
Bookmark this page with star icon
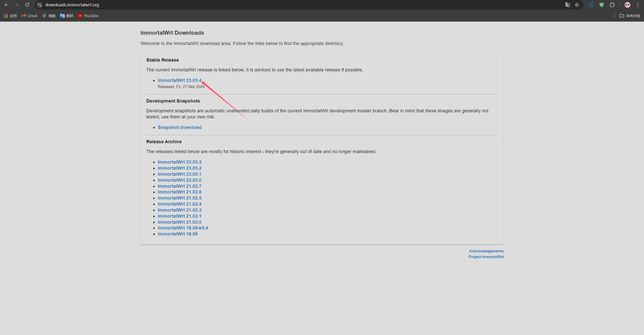click(x=577, y=5)
